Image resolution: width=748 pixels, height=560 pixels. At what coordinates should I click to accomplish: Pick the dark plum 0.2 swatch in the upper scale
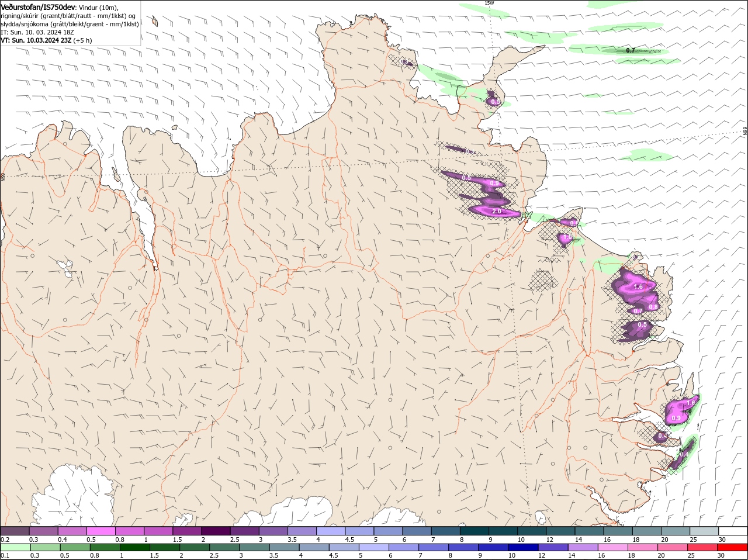click(x=15, y=531)
